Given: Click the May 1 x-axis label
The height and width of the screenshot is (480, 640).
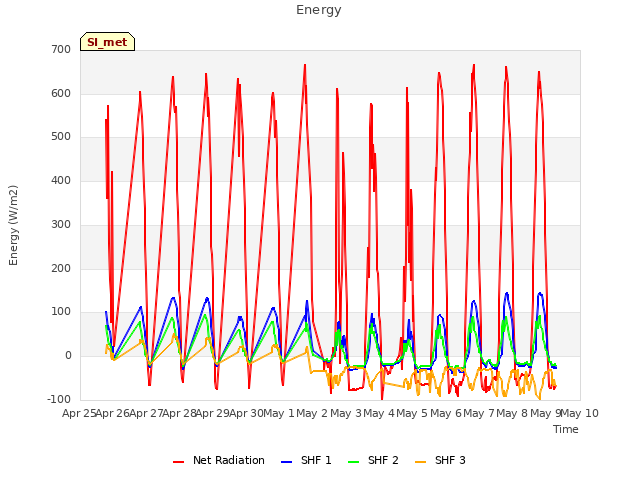Looking at the screenshot, I should (279, 413).
